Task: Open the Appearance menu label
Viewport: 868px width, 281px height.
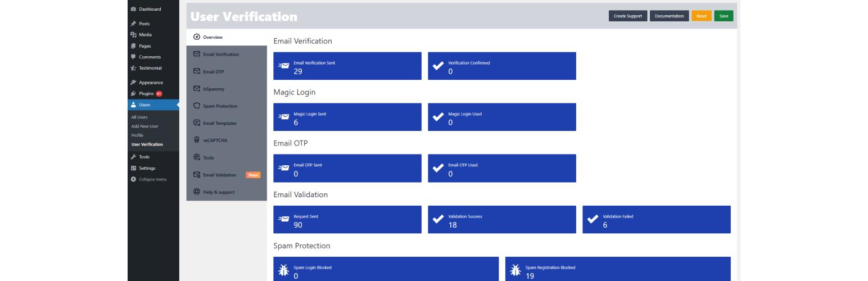Action: [151, 83]
